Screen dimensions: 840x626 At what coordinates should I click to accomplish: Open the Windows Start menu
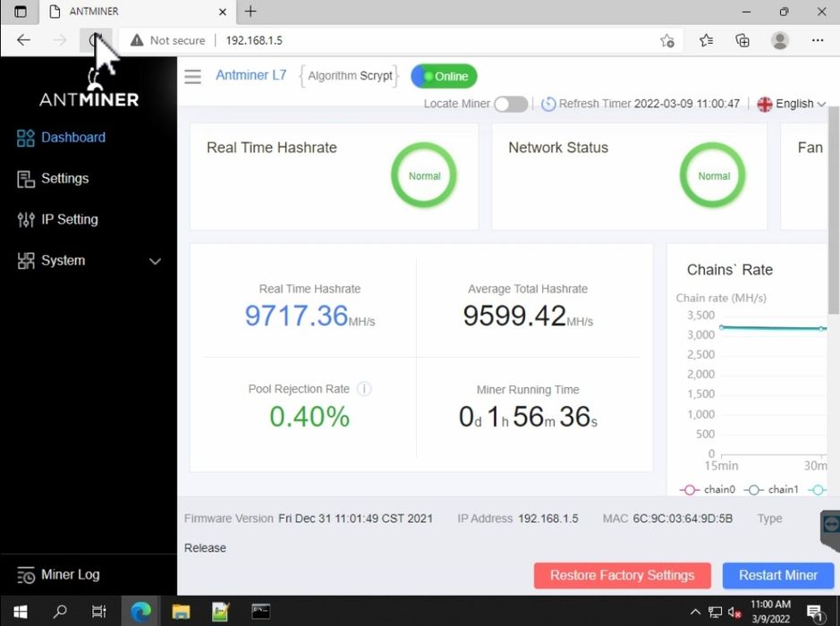click(21, 611)
